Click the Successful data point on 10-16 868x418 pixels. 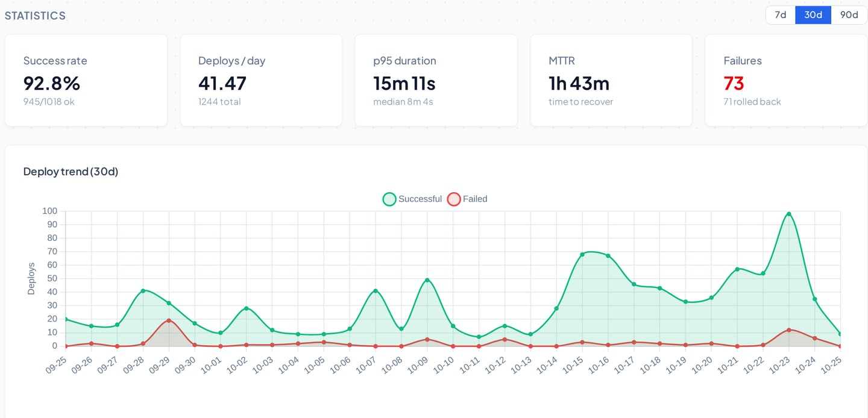pyautogui.click(x=608, y=256)
